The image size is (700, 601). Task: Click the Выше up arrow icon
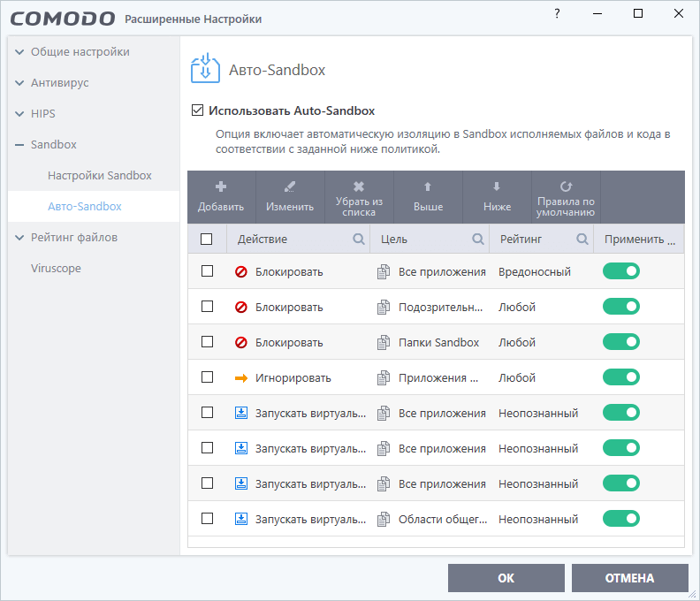pyautogui.click(x=428, y=186)
